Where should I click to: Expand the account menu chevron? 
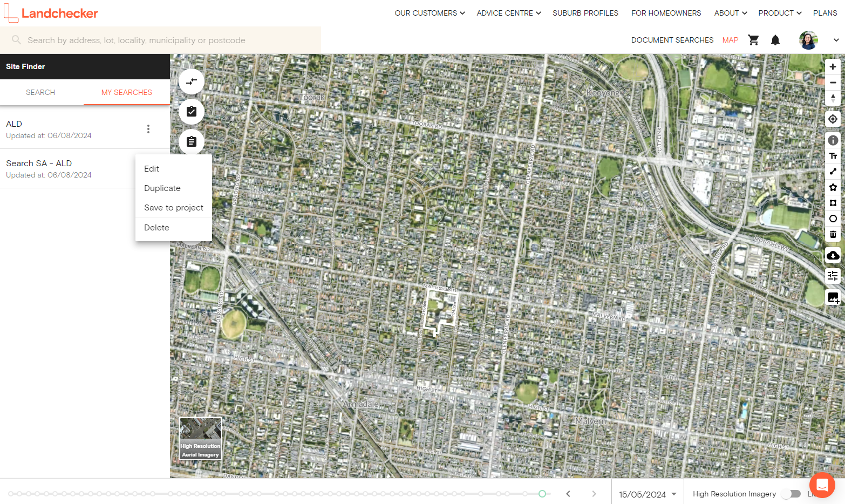tap(836, 40)
